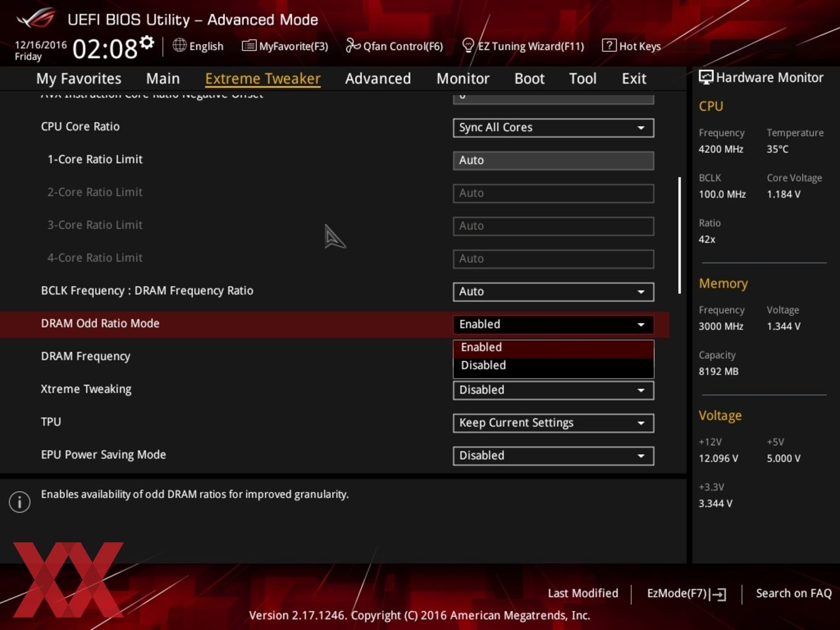This screenshot has width=840, height=630.
Task: Launch EZ Tuning Wizard(F11) bulb icon
Action: [x=468, y=45]
